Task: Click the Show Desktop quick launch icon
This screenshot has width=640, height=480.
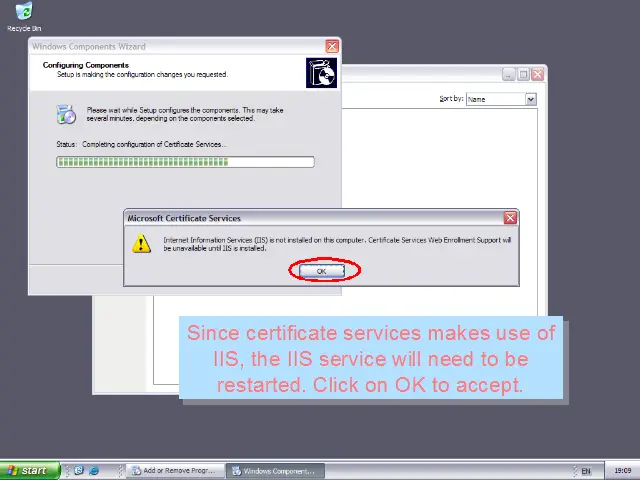Action: tap(79, 471)
